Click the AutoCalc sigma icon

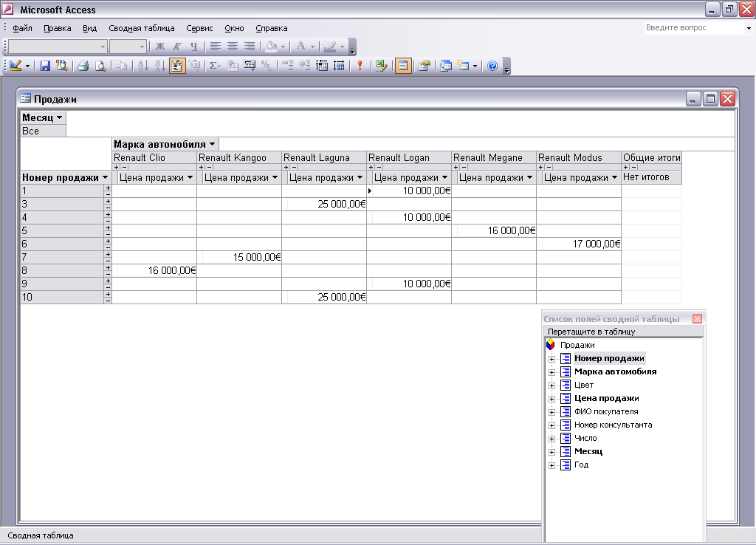215,66
